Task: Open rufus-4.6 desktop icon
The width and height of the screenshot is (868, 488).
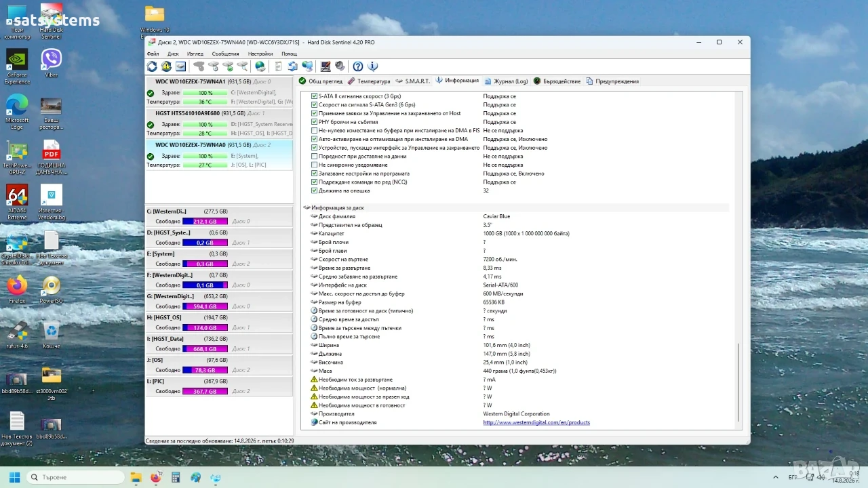Action: 17,335
